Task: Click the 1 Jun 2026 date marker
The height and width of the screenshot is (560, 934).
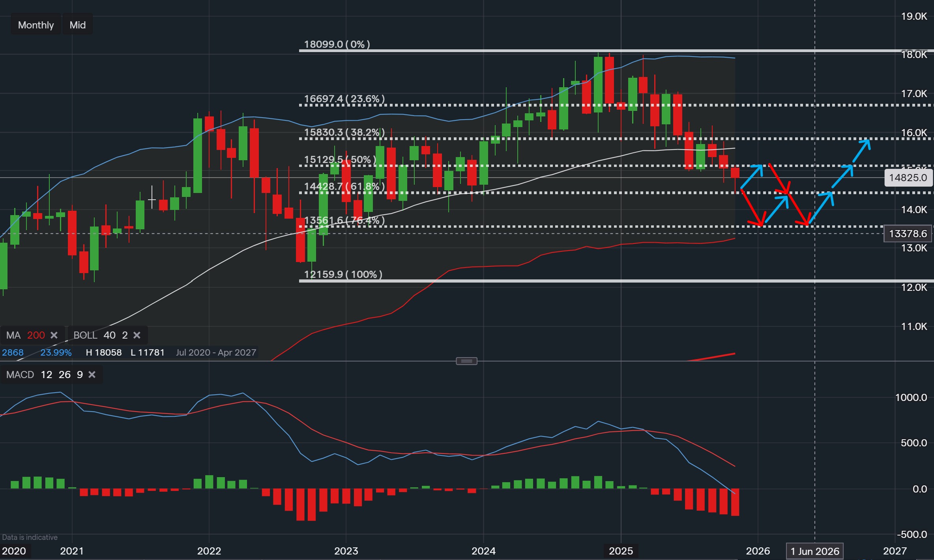Action: coord(815,551)
